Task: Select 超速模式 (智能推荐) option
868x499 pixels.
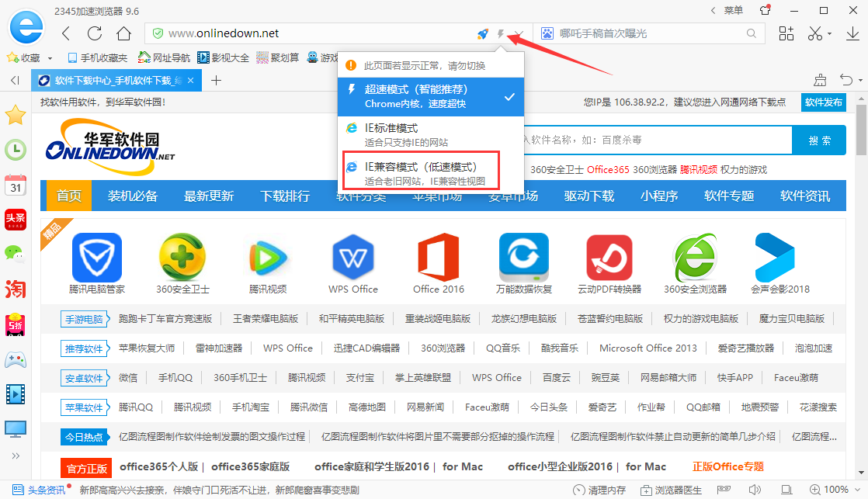Action: pos(431,97)
